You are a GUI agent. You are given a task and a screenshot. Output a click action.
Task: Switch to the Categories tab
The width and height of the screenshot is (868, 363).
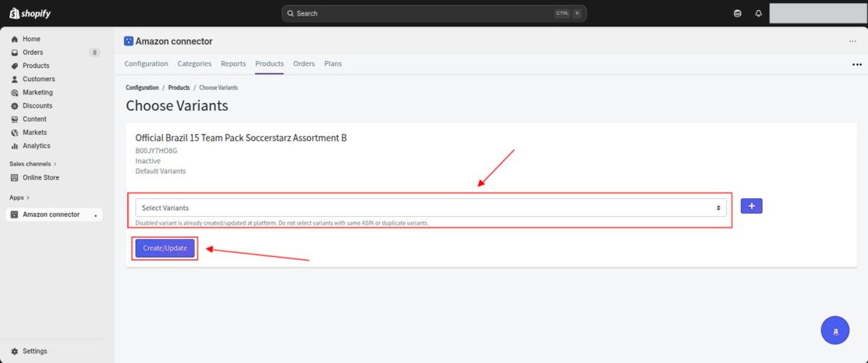coord(195,63)
